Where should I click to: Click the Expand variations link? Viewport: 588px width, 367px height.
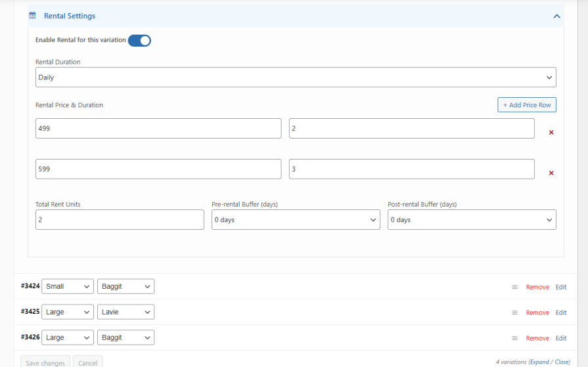[539, 362]
